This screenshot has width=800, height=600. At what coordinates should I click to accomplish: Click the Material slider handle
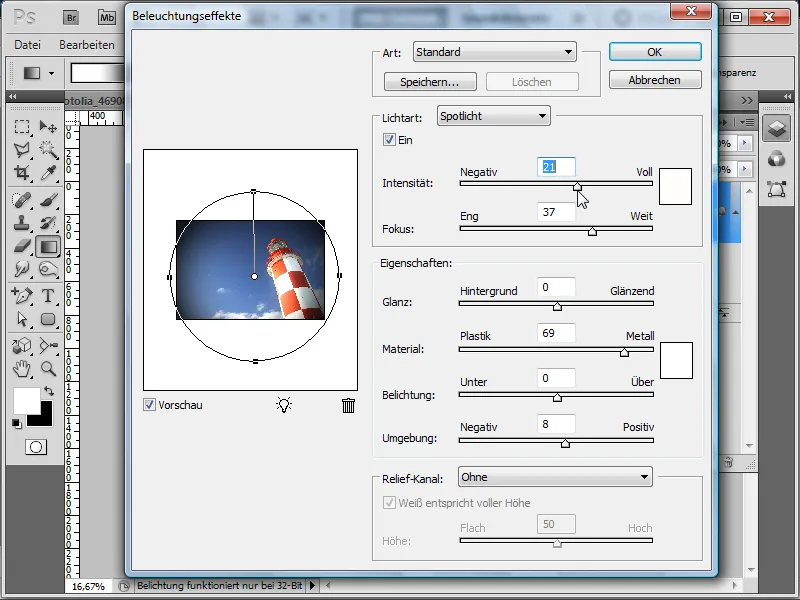[x=624, y=352]
